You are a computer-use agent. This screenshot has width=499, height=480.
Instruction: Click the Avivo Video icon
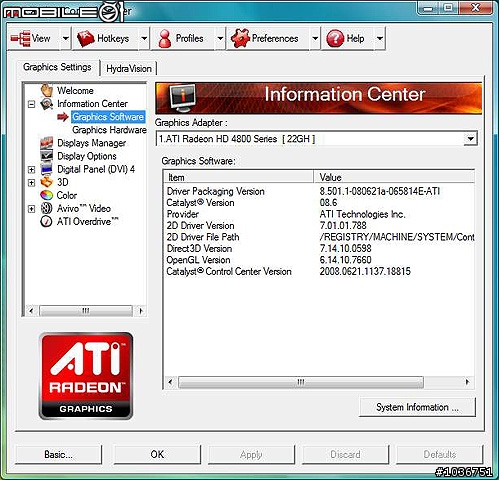[47, 208]
